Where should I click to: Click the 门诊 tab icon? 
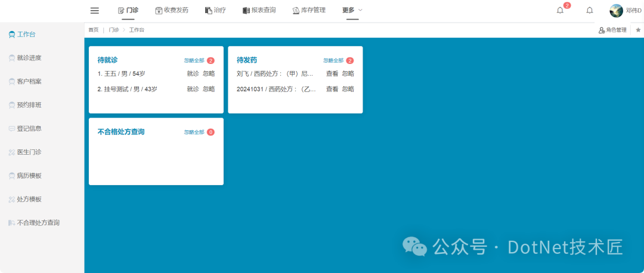[x=120, y=11]
